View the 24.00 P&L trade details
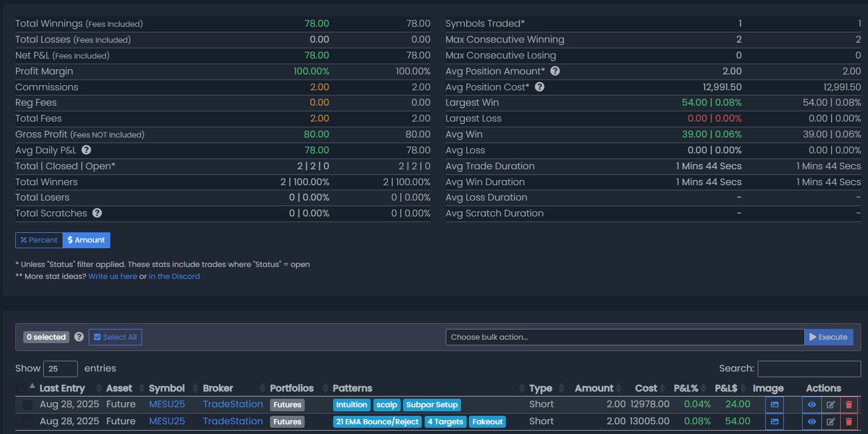868x434 pixels. click(x=811, y=405)
